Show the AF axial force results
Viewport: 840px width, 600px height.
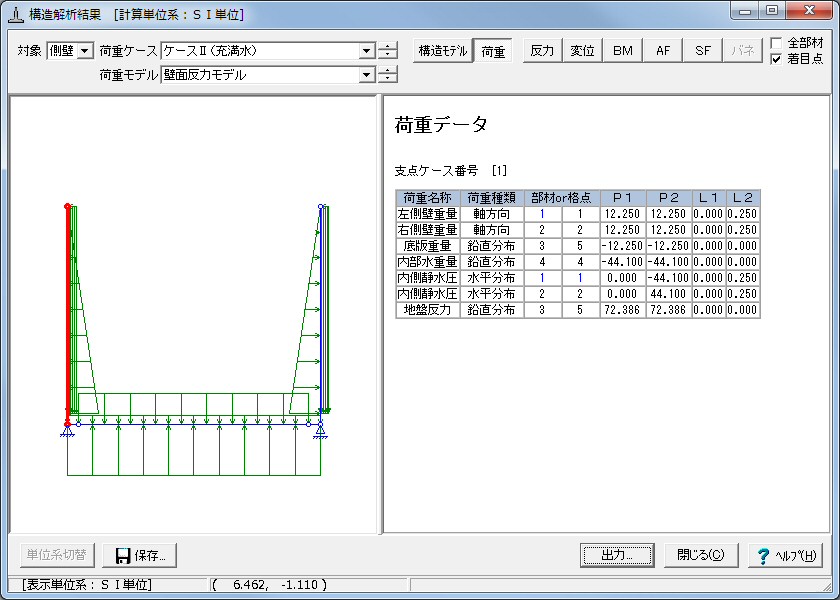tap(663, 51)
